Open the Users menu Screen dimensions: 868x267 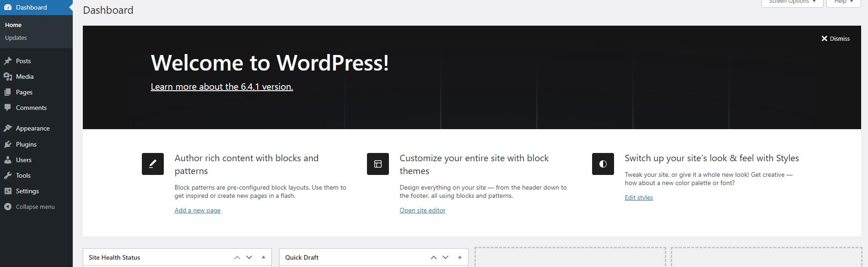[36, 160]
